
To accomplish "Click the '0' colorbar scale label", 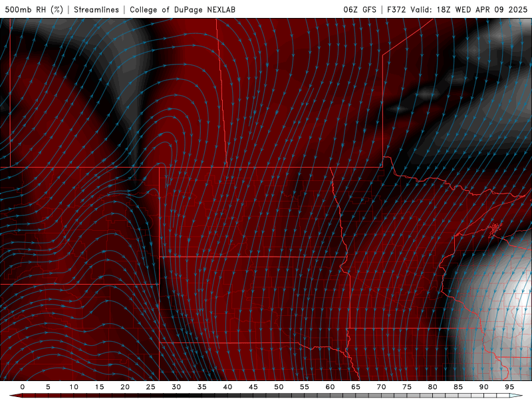I will tap(23, 387).
